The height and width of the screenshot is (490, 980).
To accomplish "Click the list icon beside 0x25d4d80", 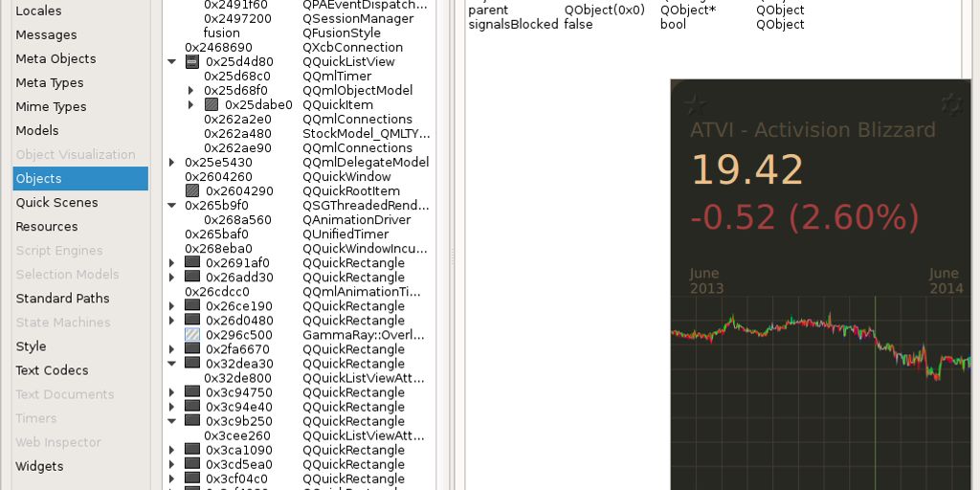I will pyautogui.click(x=192, y=61).
